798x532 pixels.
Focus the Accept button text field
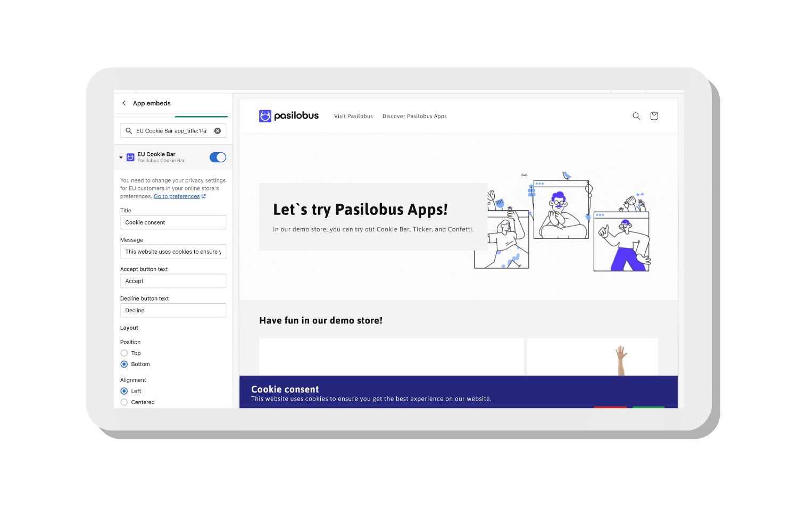point(173,281)
